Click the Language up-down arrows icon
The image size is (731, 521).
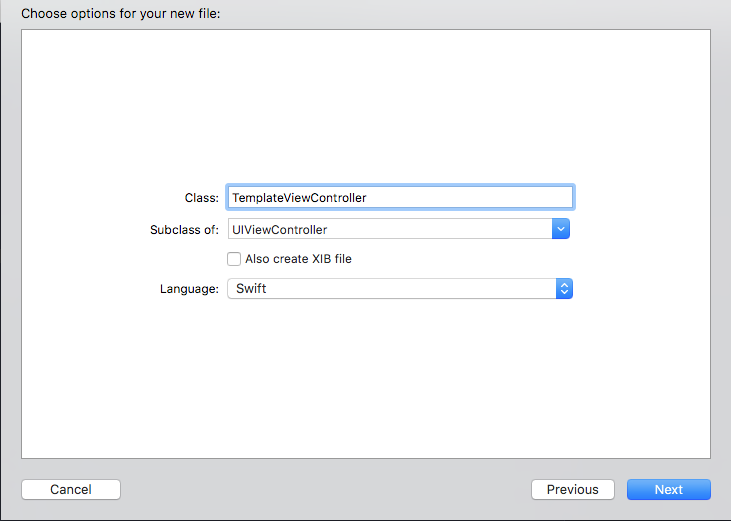tap(564, 289)
